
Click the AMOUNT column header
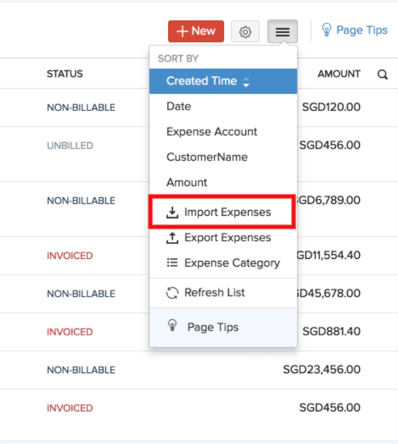tap(339, 74)
